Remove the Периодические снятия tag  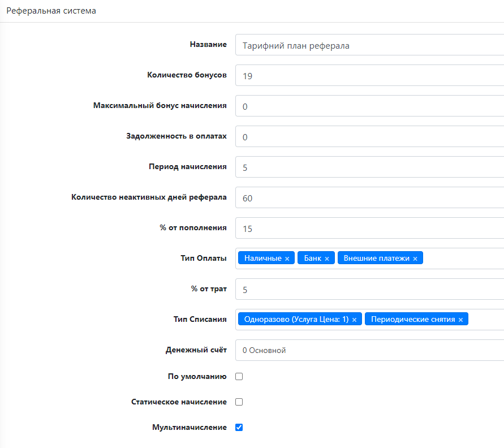(460, 320)
